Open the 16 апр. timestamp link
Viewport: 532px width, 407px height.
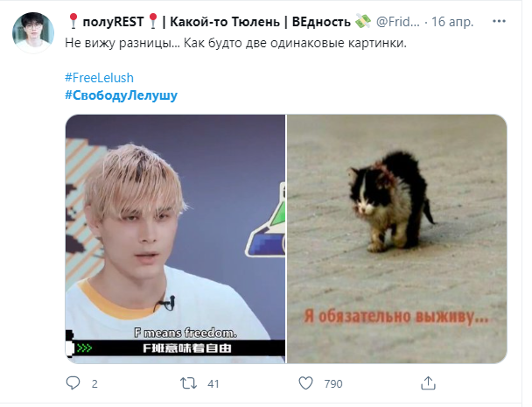(x=452, y=22)
